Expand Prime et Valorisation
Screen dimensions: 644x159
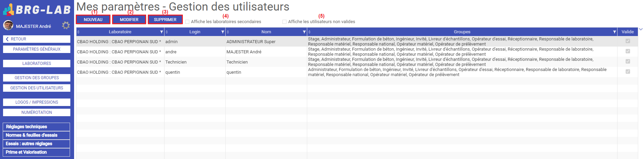point(36,152)
